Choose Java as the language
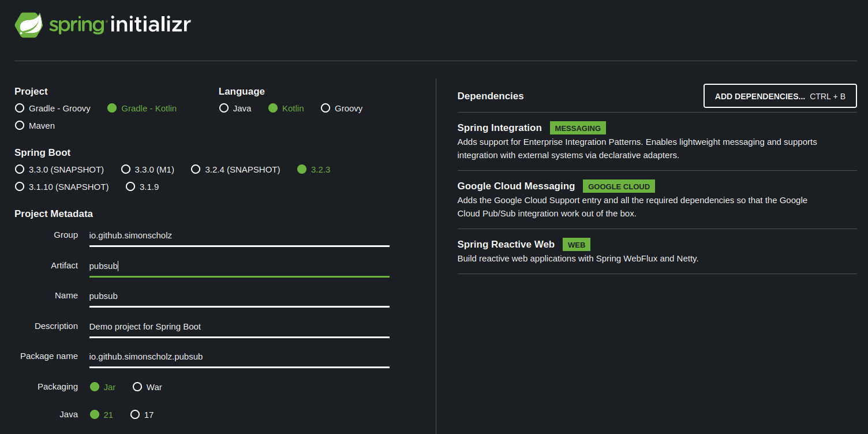The width and height of the screenshot is (868, 434). (235, 108)
